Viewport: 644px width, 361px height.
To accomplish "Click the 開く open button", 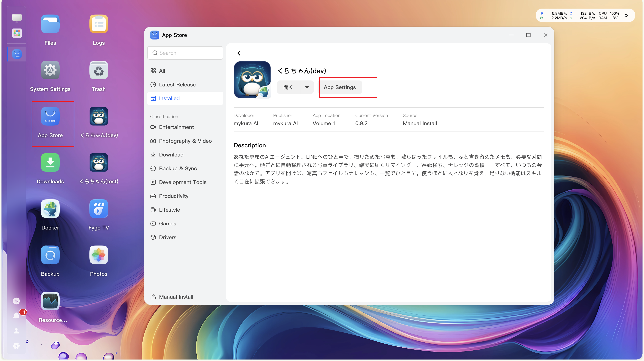I will click(x=288, y=87).
